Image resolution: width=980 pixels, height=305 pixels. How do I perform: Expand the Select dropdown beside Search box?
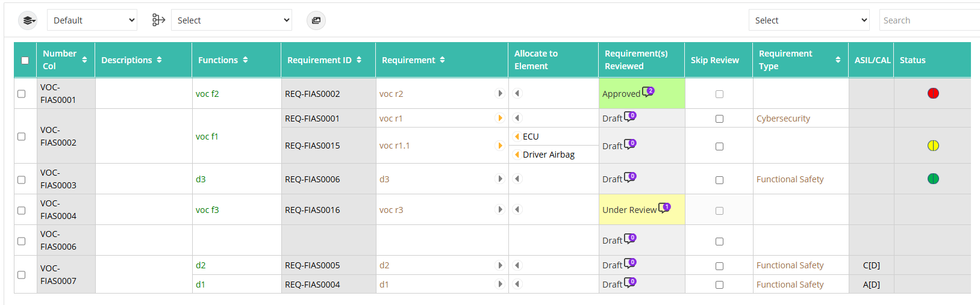809,20
